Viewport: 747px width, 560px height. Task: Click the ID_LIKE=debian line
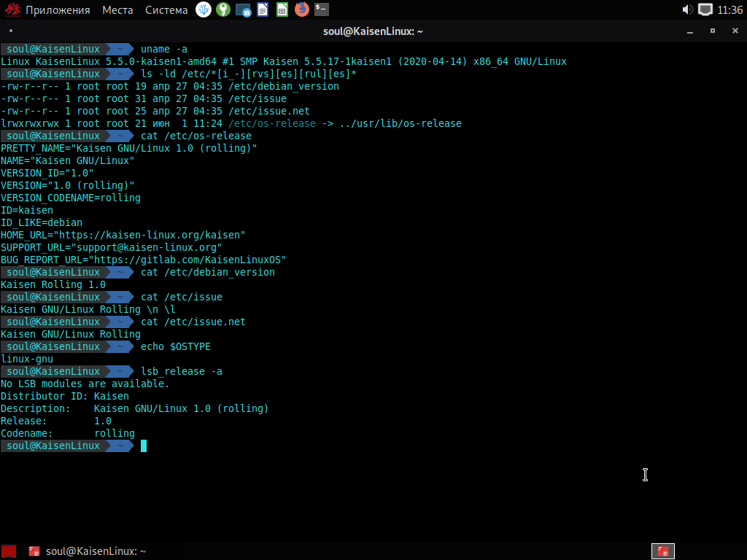[42, 222]
